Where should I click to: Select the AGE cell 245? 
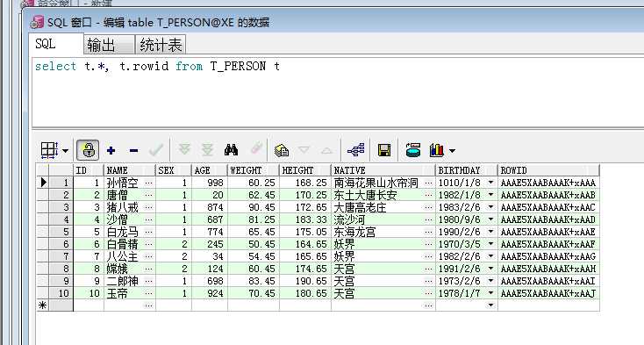click(x=210, y=244)
